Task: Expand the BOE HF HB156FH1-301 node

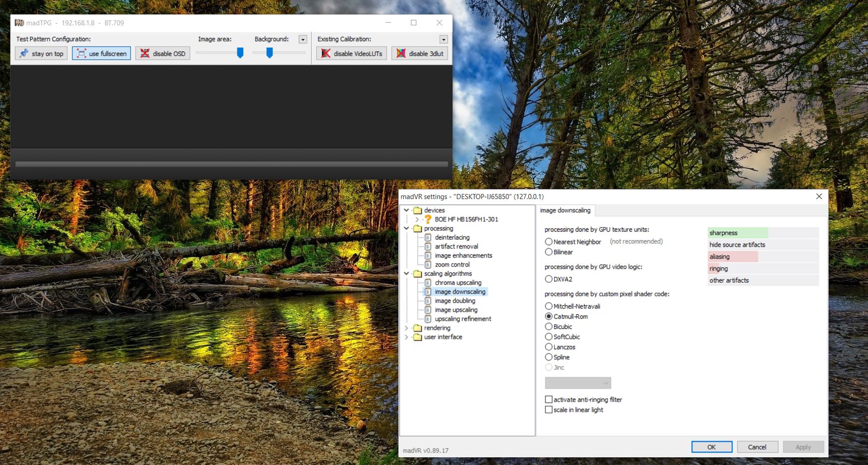Action: coord(417,219)
